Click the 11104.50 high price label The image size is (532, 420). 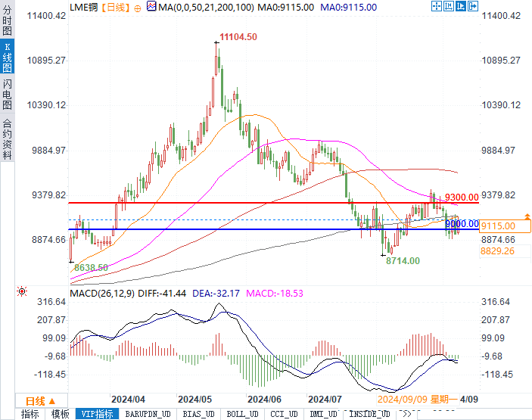(x=238, y=37)
